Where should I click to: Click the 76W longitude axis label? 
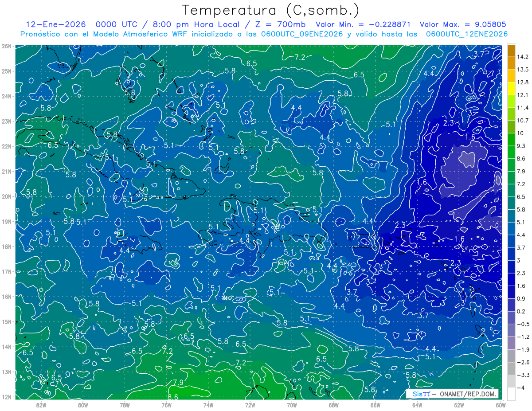pos(167,404)
